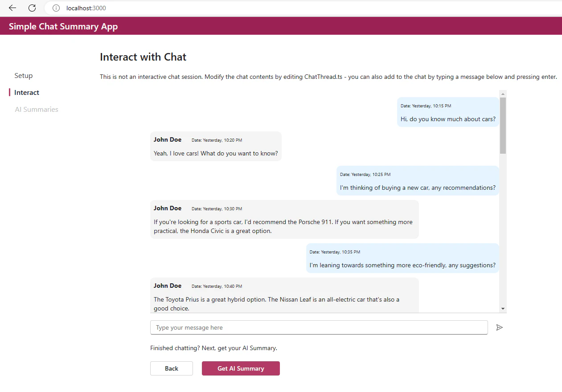Click the 'Date: Yesterday, 10:35 PM' timestamp
562x392 pixels.
(335, 252)
